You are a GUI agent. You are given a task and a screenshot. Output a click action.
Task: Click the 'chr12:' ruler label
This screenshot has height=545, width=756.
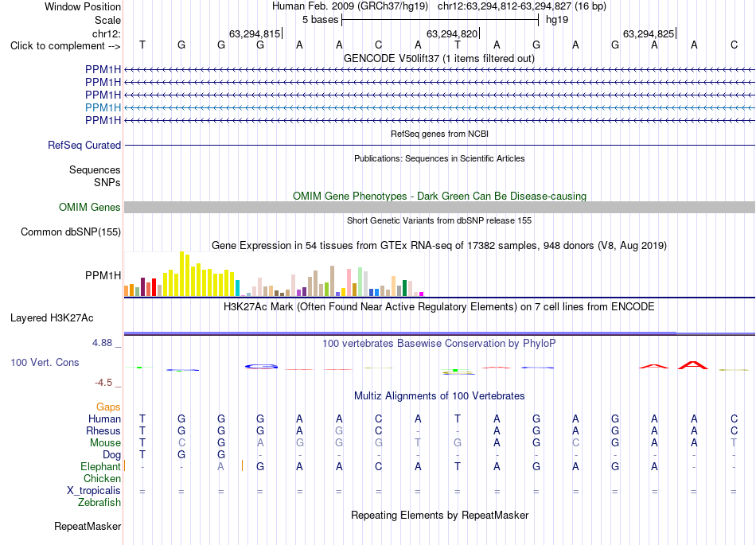coord(107,33)
